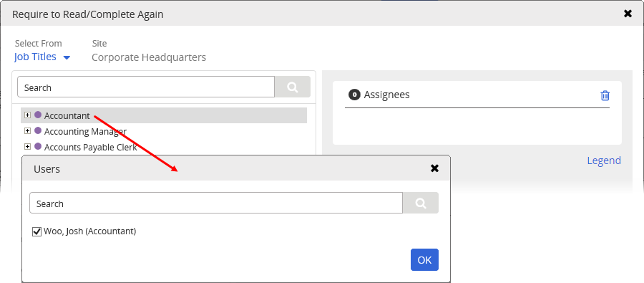Click the job titles search magnifier icon
This screenshot has height=283, width=644.
pos(293,87)
